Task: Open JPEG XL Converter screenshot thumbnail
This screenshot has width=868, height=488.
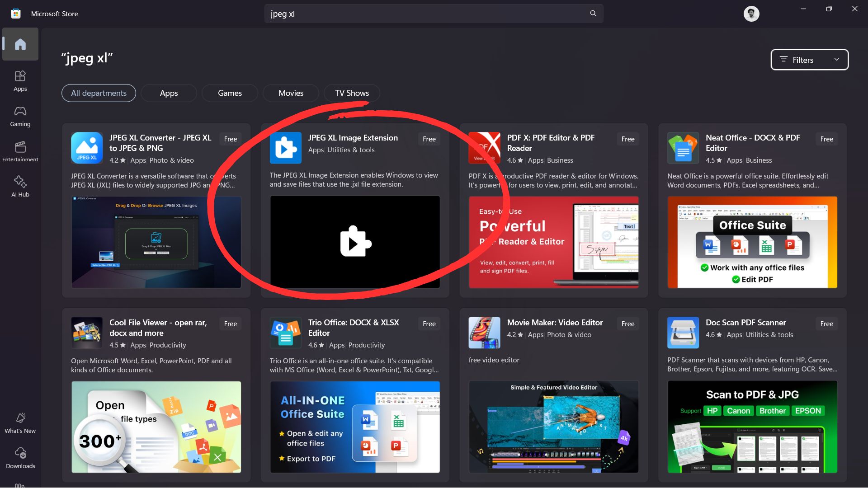Action: tap(156, 242)
